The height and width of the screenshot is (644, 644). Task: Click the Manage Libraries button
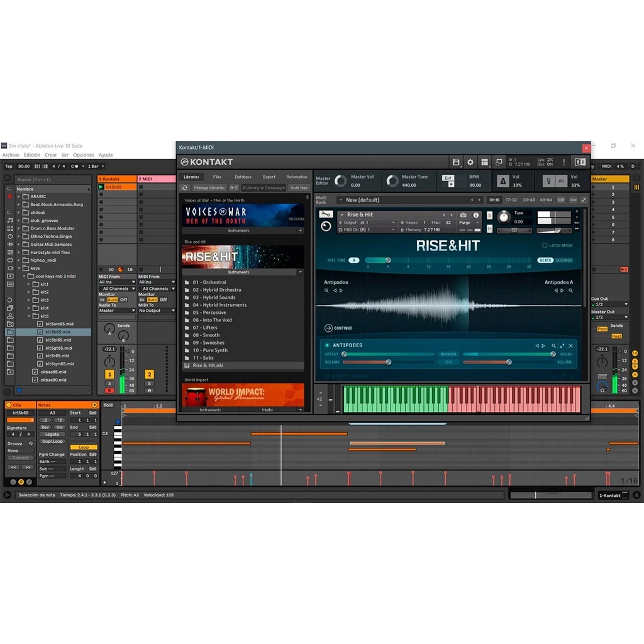click(x=209, y=187)
